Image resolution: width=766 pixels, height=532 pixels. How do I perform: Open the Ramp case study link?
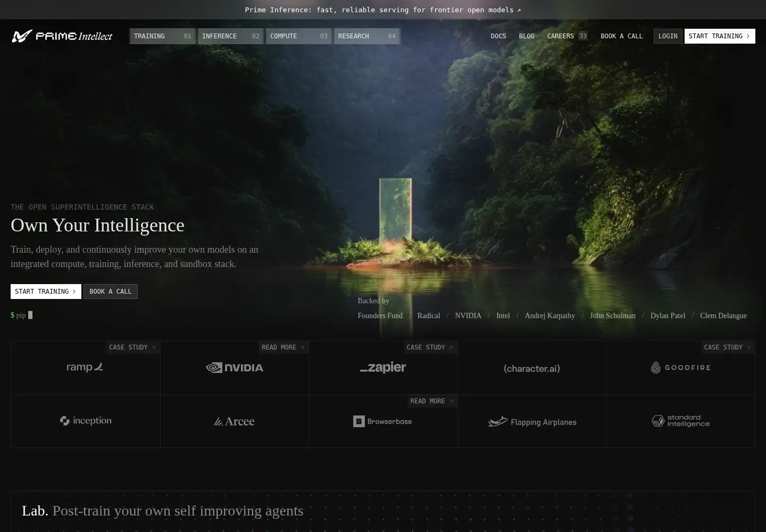coord(132,347)
